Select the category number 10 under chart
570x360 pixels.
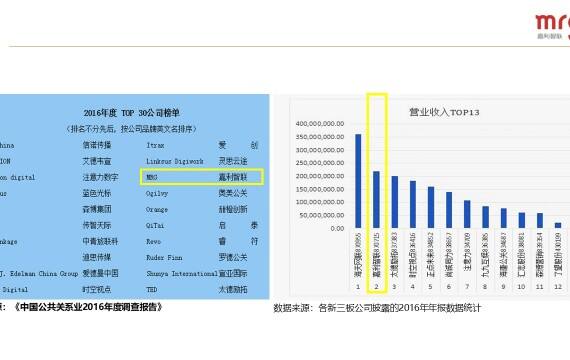tap(521, 287)
